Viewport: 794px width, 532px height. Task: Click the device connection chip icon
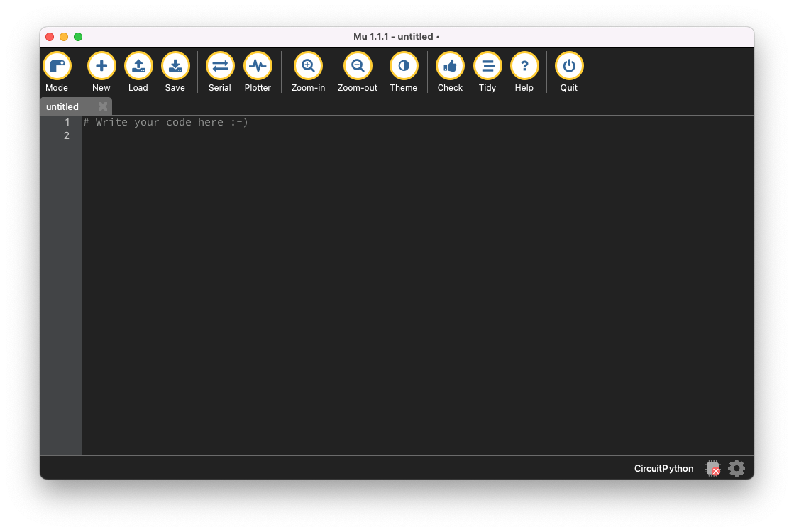pos(712,467)
